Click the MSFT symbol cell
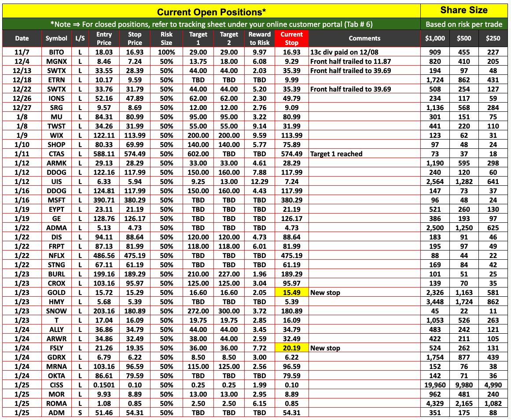This screenshot has height=420, width=511. (x=57, y=200)
